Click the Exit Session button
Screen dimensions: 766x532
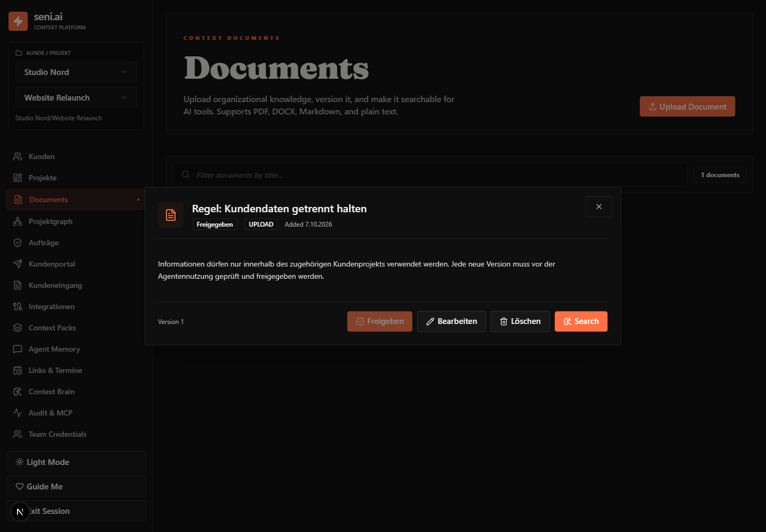click(x=76, y=511)
